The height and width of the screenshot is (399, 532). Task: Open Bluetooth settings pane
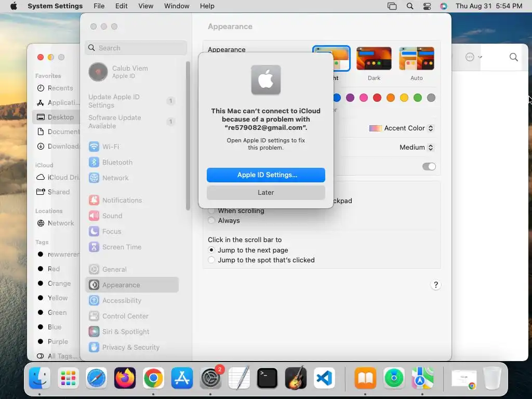[x=131, y=162]
